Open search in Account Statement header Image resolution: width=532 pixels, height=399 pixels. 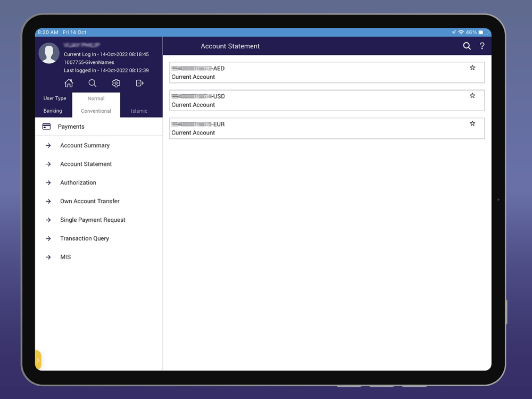click(467, 46)
